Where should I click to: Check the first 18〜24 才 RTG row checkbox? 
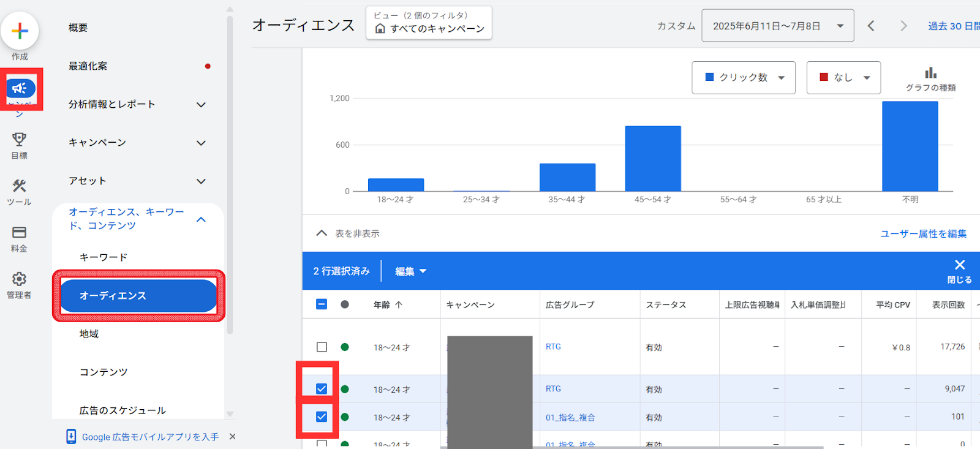(x=322, y=347)
